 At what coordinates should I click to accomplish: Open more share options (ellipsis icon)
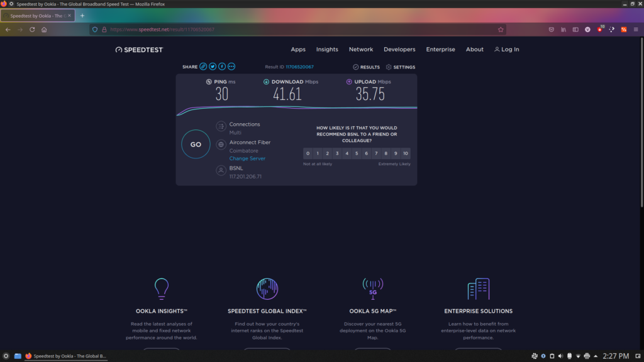tap(231, 67)
